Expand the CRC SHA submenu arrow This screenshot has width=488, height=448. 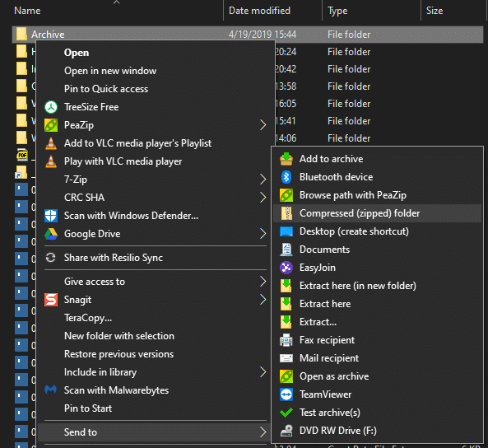pyautogui.click(x=263, y=198)
